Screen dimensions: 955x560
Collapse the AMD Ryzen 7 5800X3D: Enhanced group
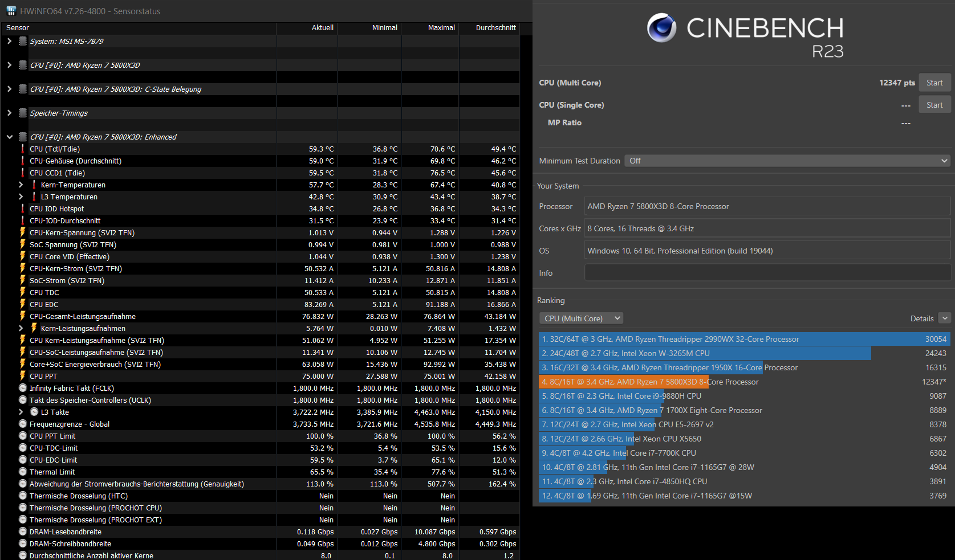(x=9, y=137)
